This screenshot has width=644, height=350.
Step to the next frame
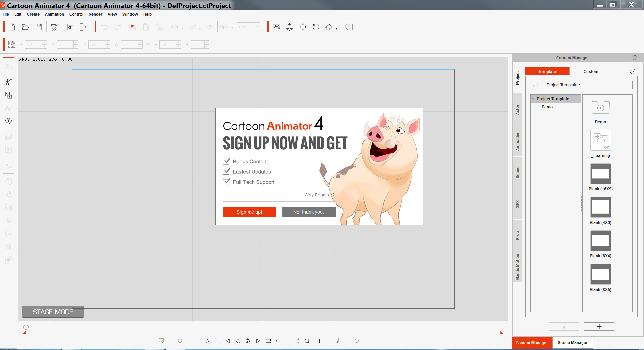point(248,341)
